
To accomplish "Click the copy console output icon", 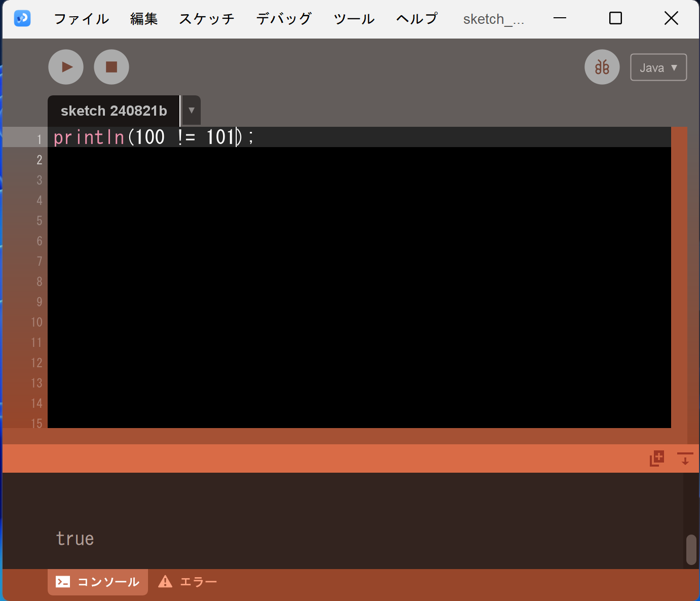I will (x=657, y=458).
